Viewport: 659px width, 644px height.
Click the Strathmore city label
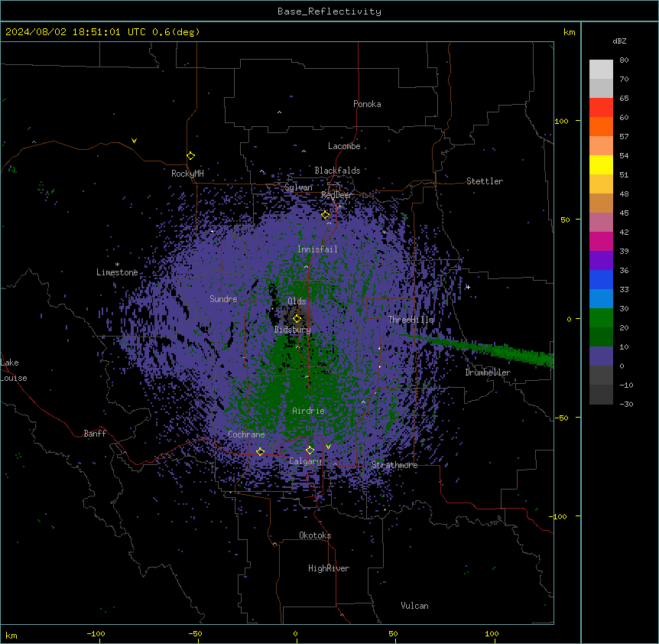pyautogui.click(x=394, y=465)
